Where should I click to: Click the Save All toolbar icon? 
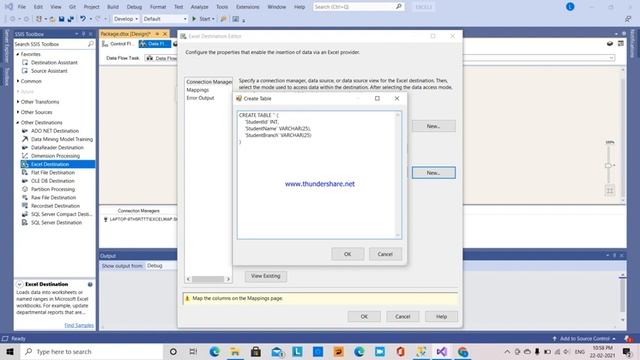point(71,19)
